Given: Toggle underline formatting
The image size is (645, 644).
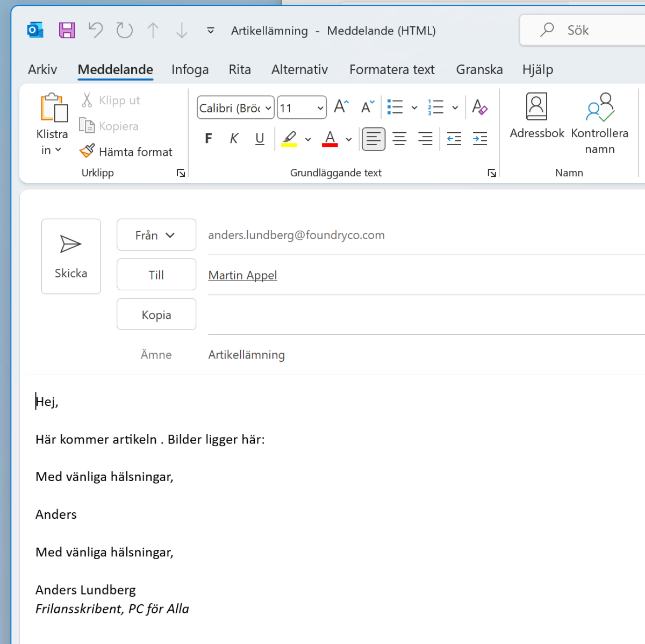Looking at the screenshot, I should point(260,138).
